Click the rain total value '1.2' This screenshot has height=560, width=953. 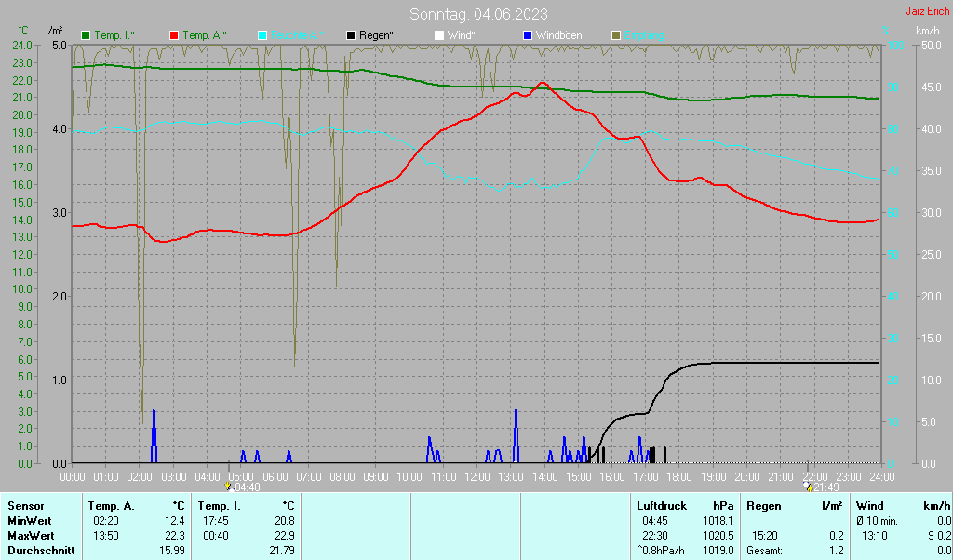(x=837, y=551)
